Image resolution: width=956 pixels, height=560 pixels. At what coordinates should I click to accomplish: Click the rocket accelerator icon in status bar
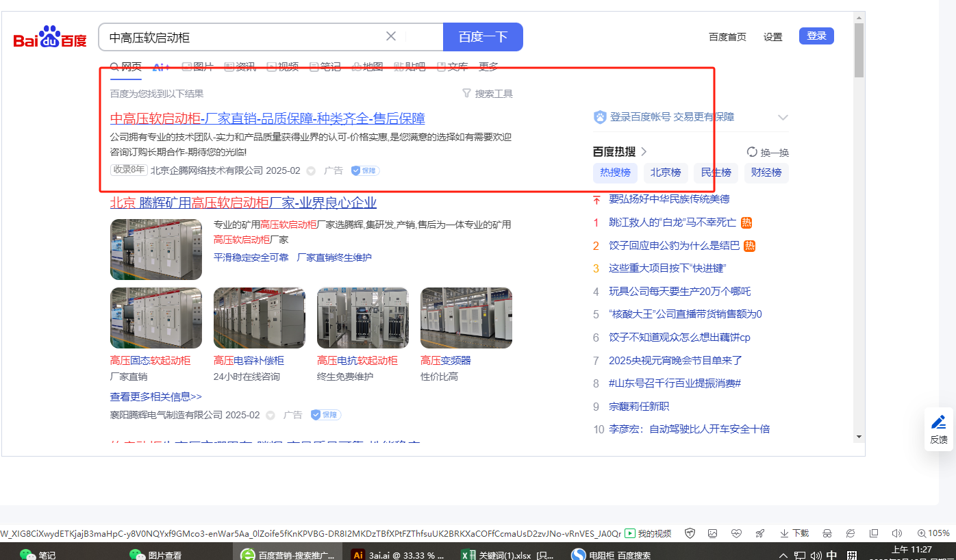759,533
